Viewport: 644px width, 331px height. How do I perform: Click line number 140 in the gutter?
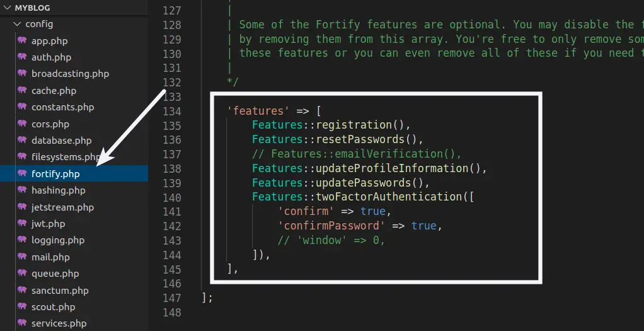point(171,197)
